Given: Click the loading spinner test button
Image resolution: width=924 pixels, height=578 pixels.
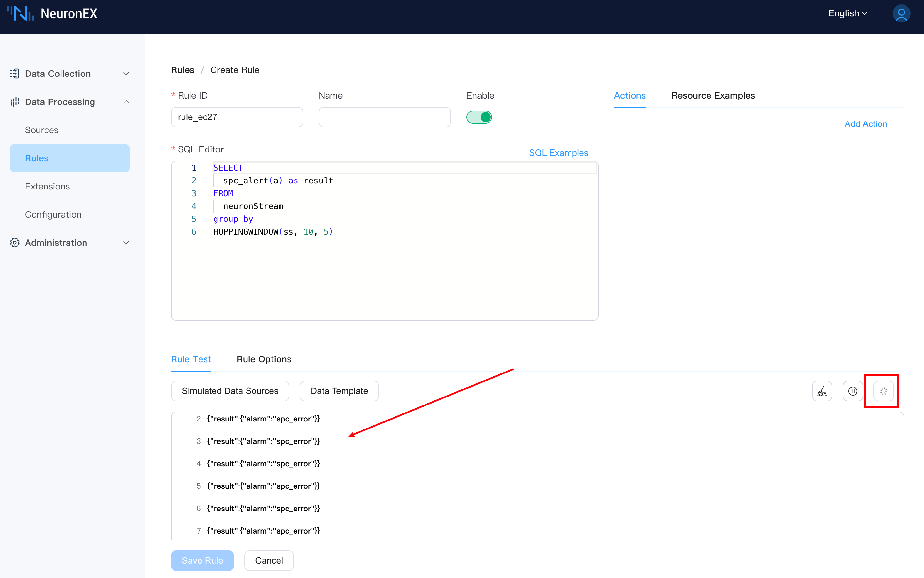Looking at the screenshot, I should 883,391.
